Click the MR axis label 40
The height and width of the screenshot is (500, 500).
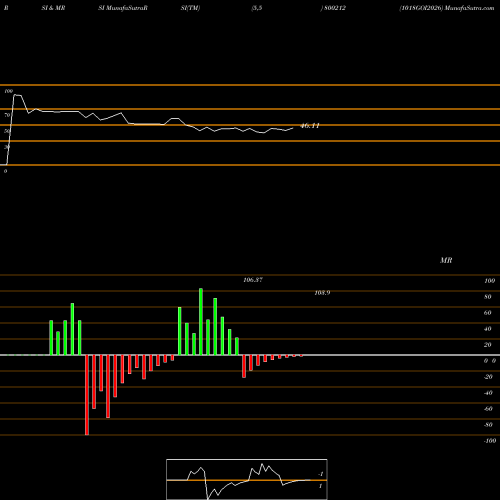[x=488, y=329]
